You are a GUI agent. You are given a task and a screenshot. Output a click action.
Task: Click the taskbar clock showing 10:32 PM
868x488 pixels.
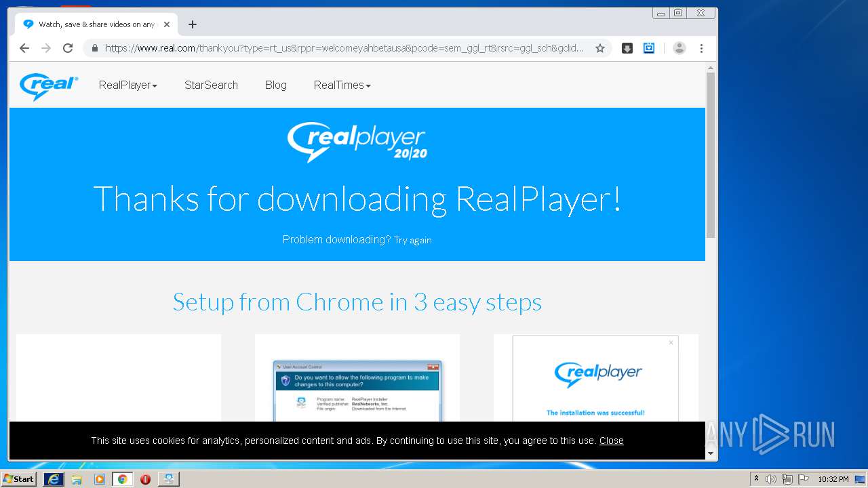coord(833,479)
